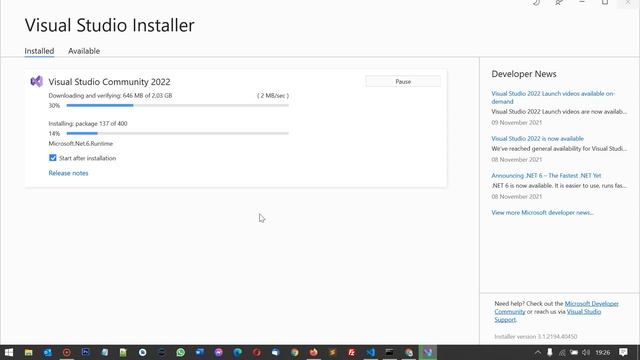
Task: Click the 'Developer News' heading
Action: click(524, 74)
